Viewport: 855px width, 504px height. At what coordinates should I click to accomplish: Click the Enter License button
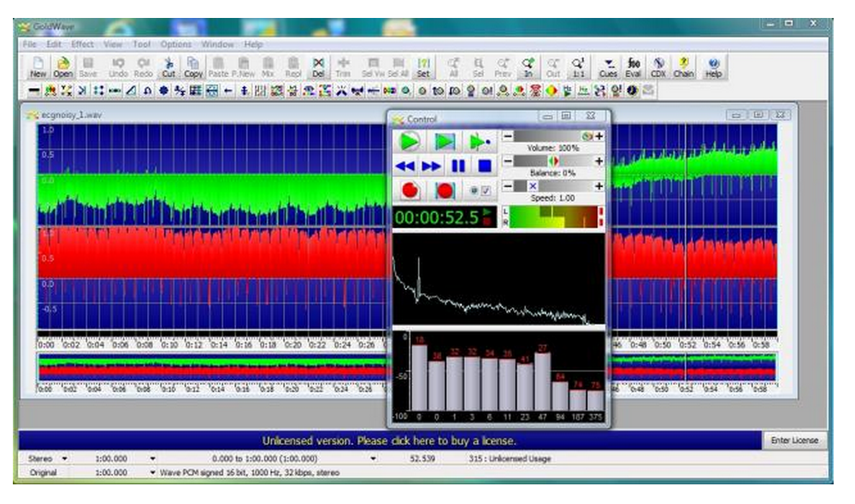click(794, 440)
